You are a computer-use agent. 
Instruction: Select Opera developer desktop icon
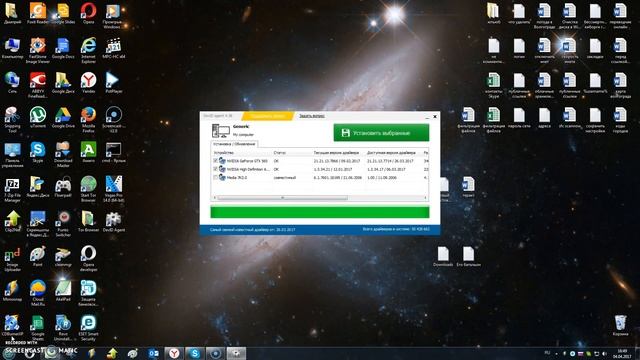88,258
